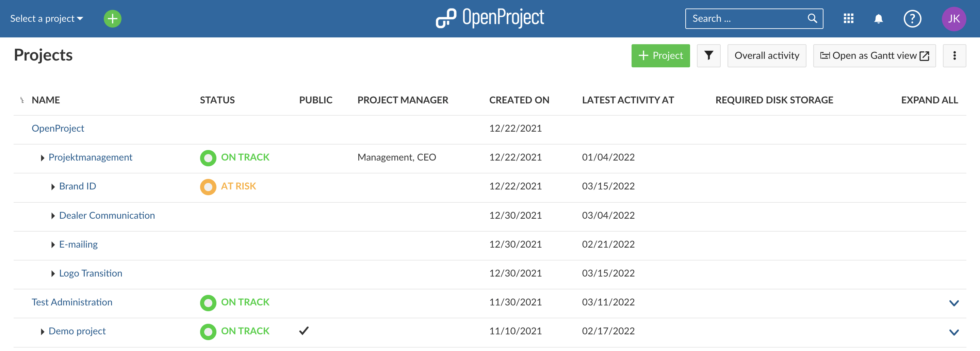Viewport: 980px width, 351px height.
Task: Open the E-mailing project link
Action: (78, 244)
